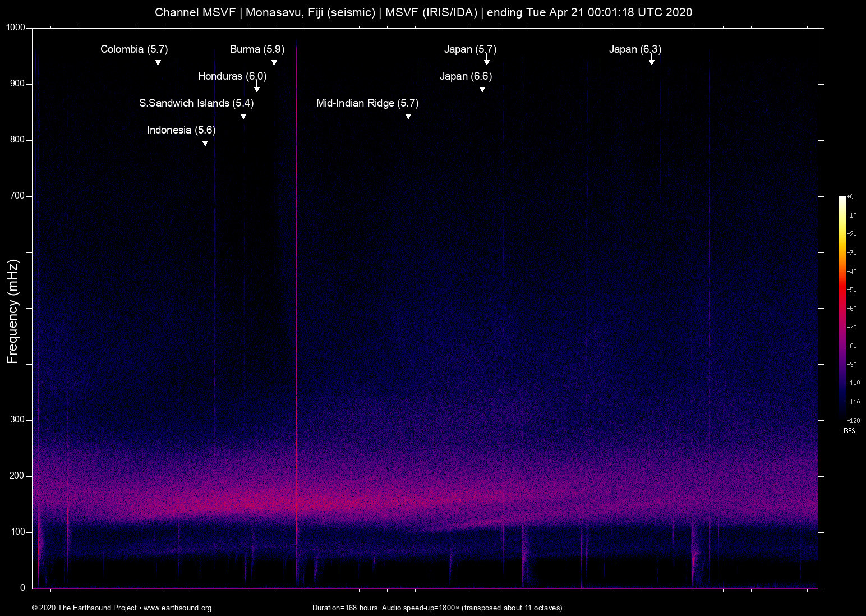Click MSVF (IRIS/IDA) in the title
Screen dimensions: 866x616
tap(431, 12)
